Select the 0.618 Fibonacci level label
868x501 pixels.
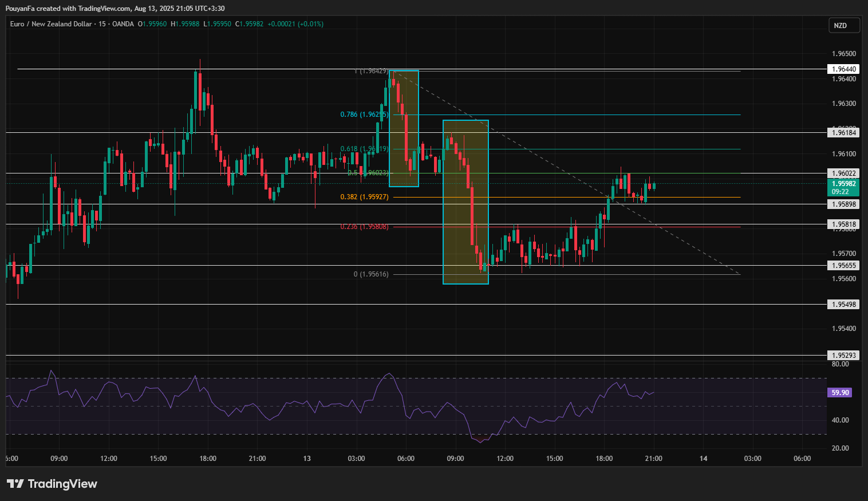(x=364, y=149)
